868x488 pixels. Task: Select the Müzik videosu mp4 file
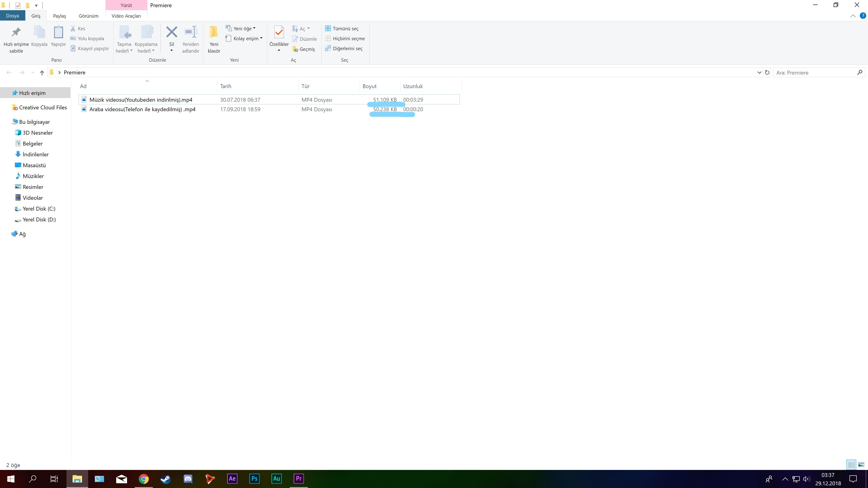[141, 100]
